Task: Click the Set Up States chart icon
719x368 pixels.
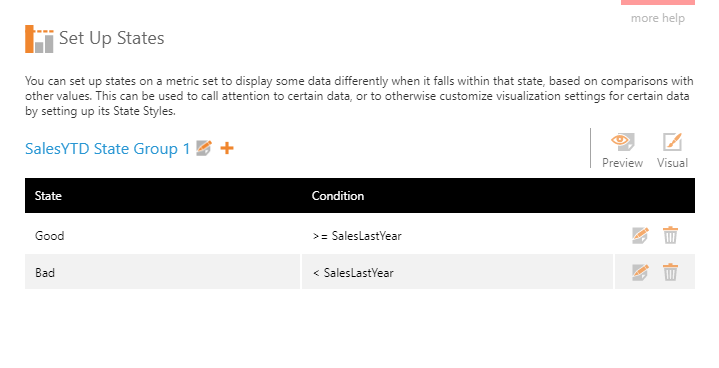Action: tap(39, 39)
